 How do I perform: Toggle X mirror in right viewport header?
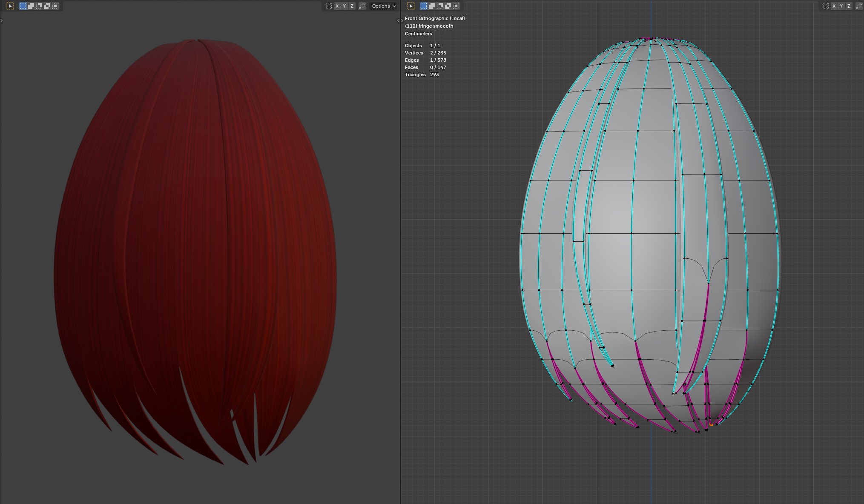click(x=834, y=6)
